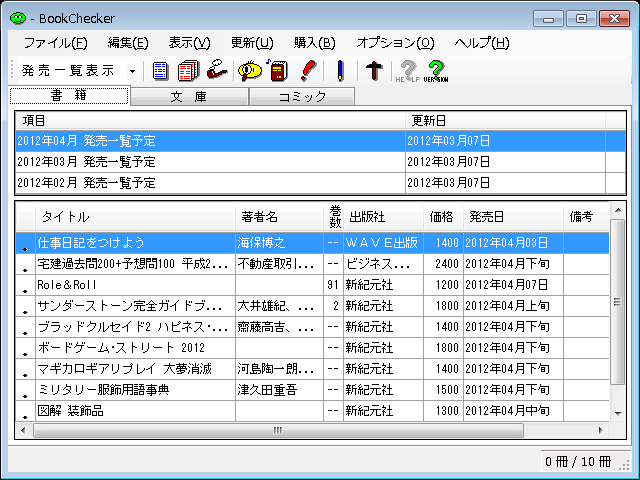Open the 更新(U) menu

click(252, 42)
